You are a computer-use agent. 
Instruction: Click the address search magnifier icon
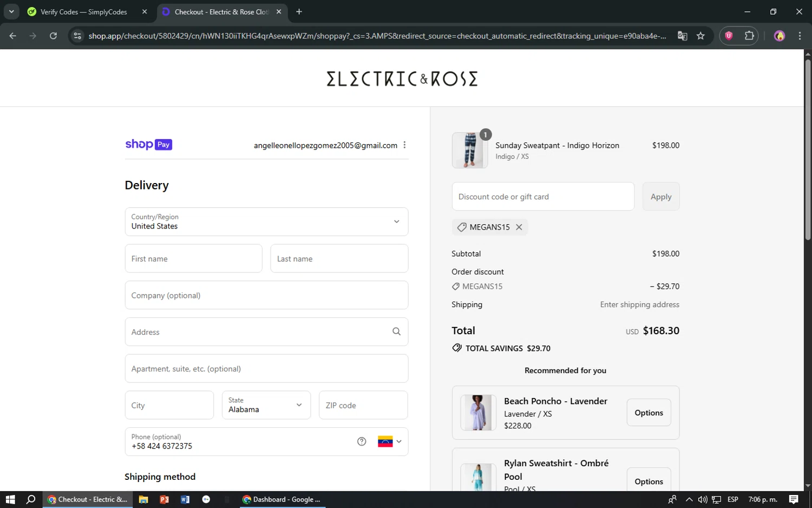pos(396,331)
